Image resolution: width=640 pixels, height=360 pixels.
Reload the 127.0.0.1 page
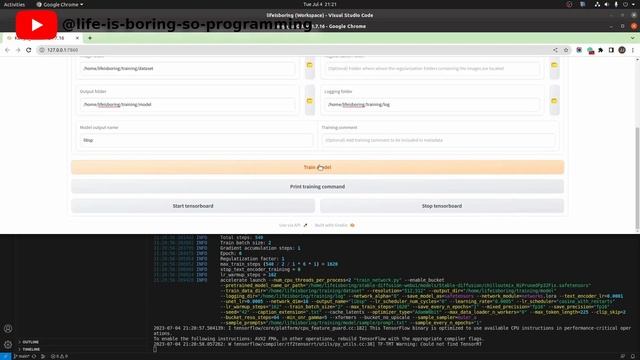(29, 50)
